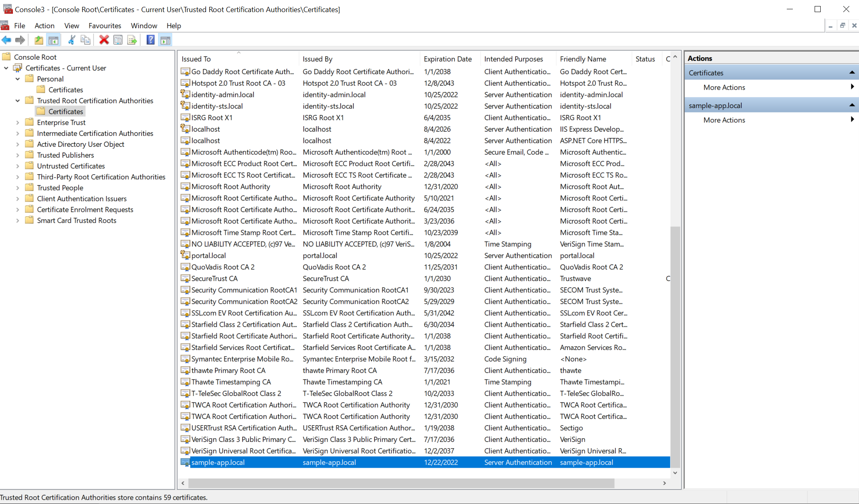Sort by Expiration Date column header
The height and width of the screenshot is (504, 859).
447,59
